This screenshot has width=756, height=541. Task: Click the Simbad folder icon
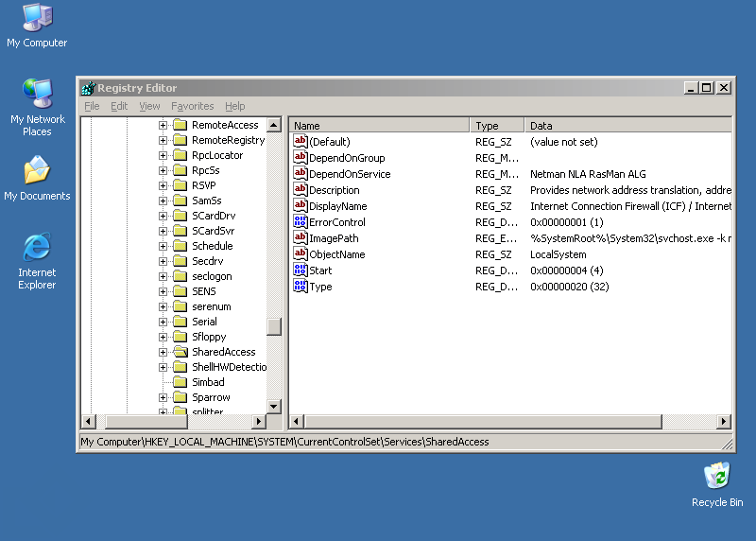point(180,382)
